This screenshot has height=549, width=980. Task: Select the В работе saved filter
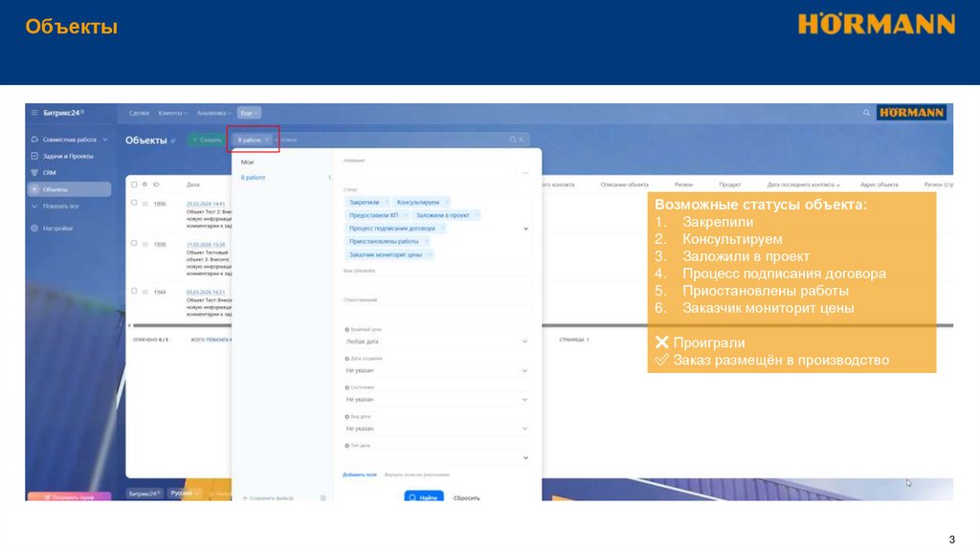tap(253, 178)
